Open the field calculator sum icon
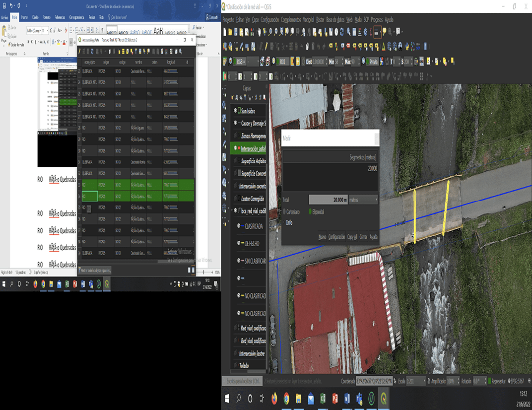This screenshot has width=532, height=410. pyautogui.click(x=370, y=32)
